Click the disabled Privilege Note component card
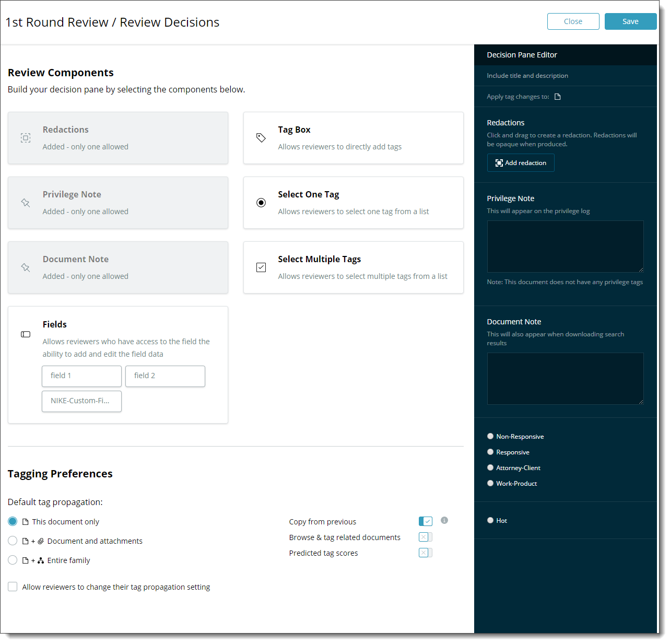The height and width of the screenshot is (644, 670). click(x=118, y=203)
